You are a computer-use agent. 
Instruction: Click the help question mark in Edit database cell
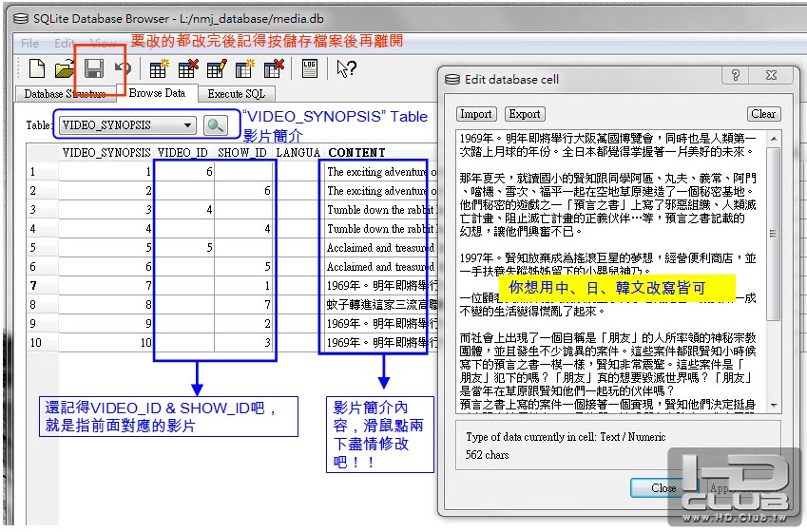point(736,75)
